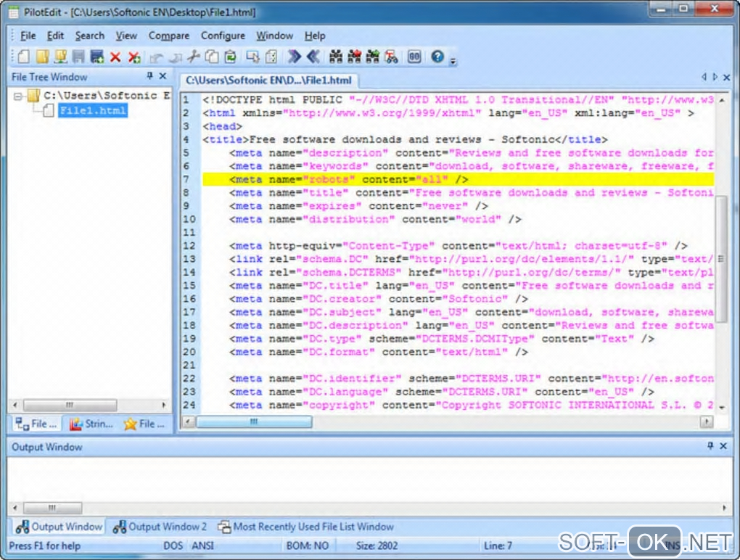Toggle auto-hide pin on Output Window
The height and width of the screenshot is (560, 740).
click(x=710, y=445)
